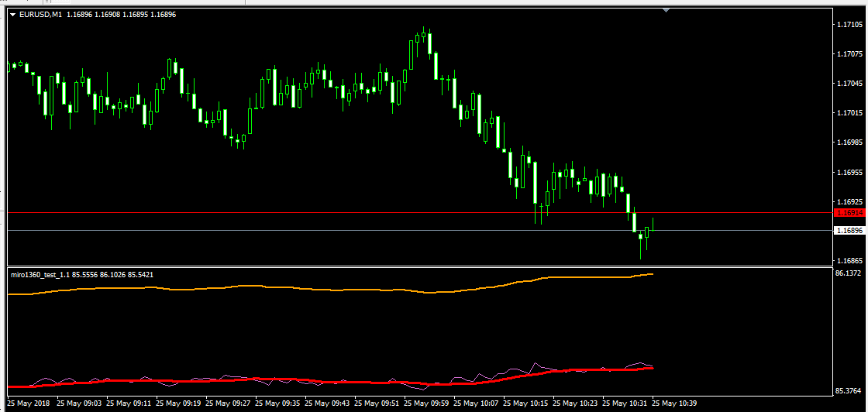
Task: Click the 25 May 2018 date label
Action: pyautogui.click(x=29, y=403)
